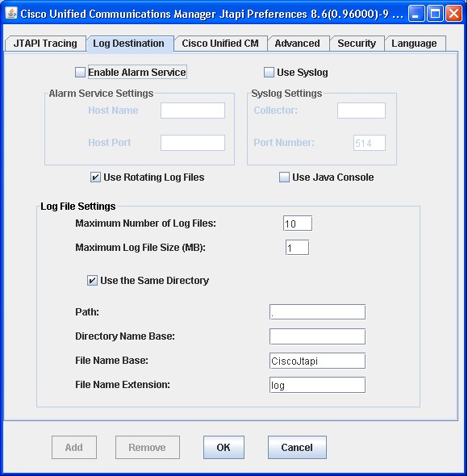Click the File Name Base: label

[x=112, y=361]
